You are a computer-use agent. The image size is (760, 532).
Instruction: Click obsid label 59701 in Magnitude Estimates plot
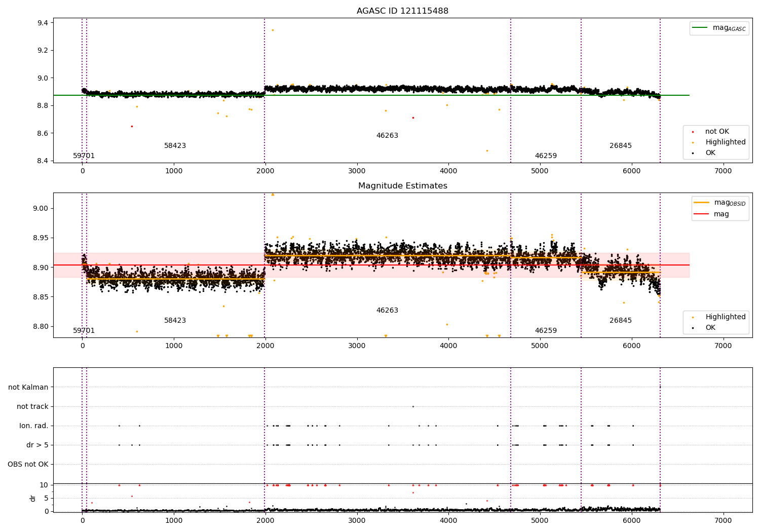pyautogui.click(x=84, y=331)
